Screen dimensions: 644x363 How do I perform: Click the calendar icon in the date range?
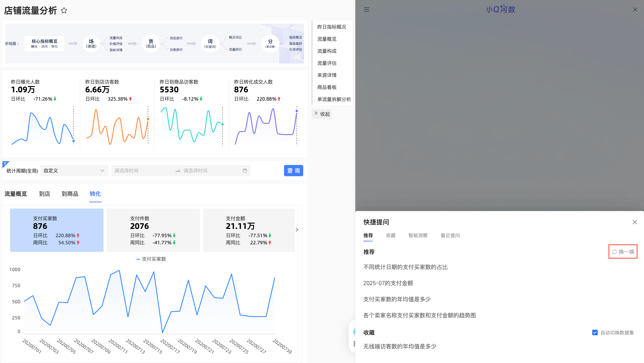pos(245,171)
